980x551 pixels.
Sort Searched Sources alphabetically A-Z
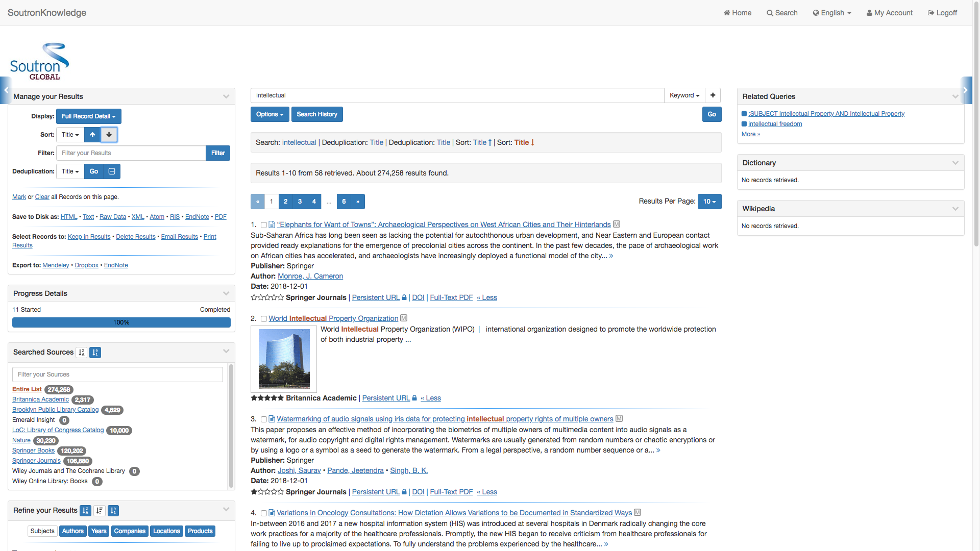[x=82, y=353]
